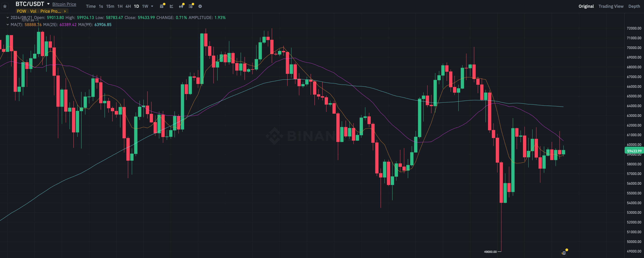Collapse the MA indicator legend chevron
The image size is (644, 258).
7,24
